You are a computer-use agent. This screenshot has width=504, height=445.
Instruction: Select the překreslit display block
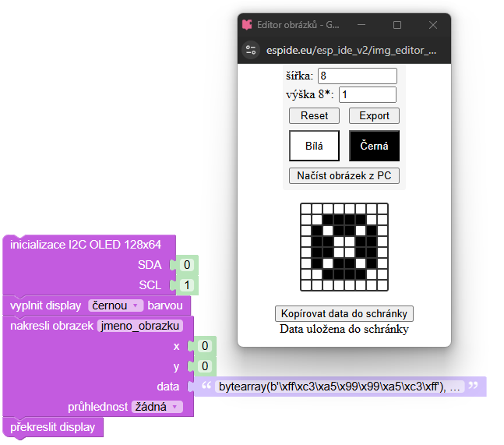pyautogui.click(x=53, y=427)
